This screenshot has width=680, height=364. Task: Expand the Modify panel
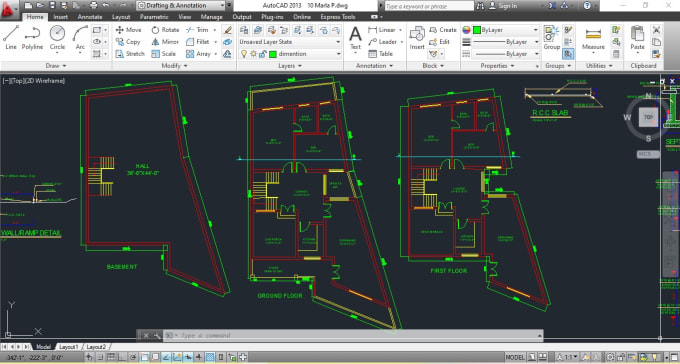coord(174,66)
